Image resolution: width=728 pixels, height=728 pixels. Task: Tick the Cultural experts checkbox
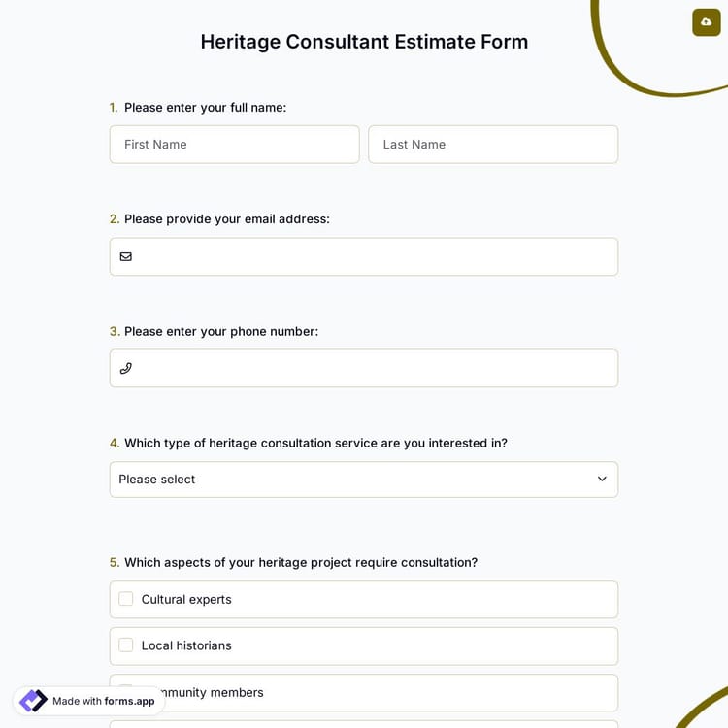pyautogui.click(x=126, y=599)
